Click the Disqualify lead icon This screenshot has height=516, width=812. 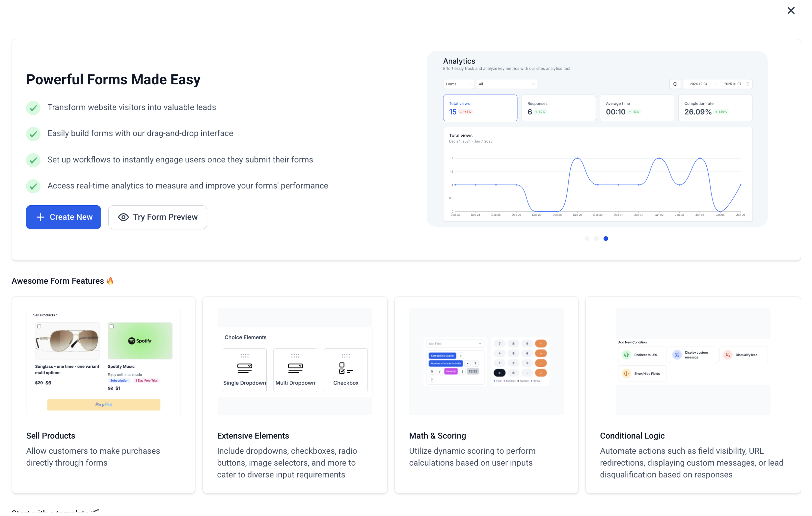click(x=727, y=355)
